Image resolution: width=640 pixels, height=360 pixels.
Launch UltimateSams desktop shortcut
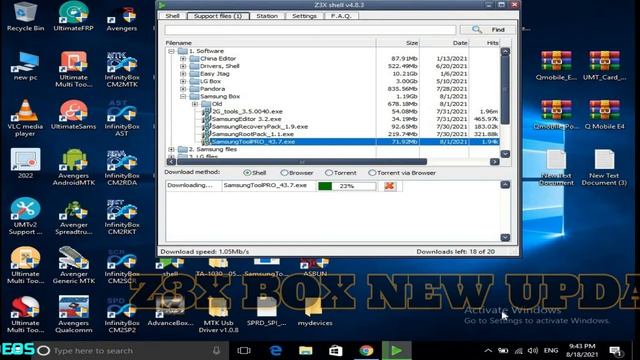pyautogui.click(x=73, y=115)
